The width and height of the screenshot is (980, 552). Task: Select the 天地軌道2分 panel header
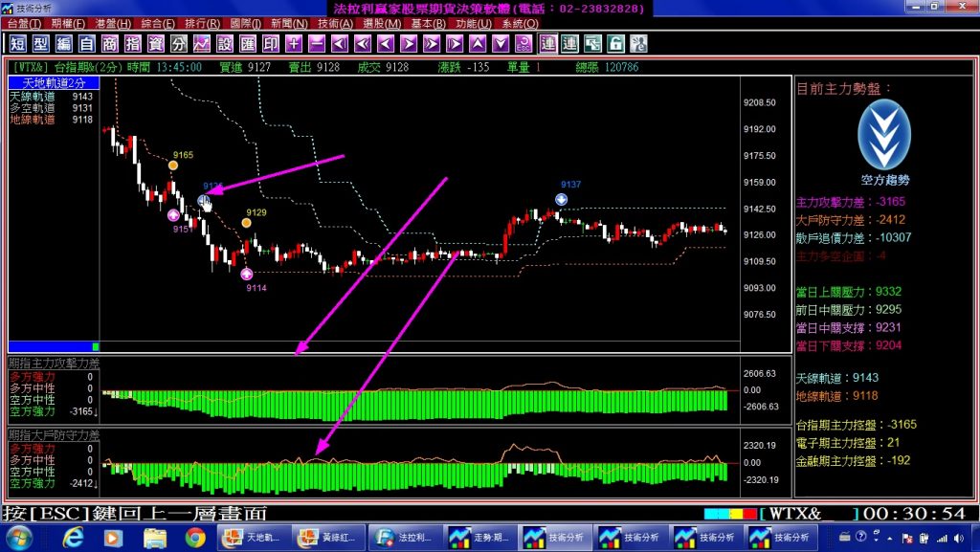[54, 83]
